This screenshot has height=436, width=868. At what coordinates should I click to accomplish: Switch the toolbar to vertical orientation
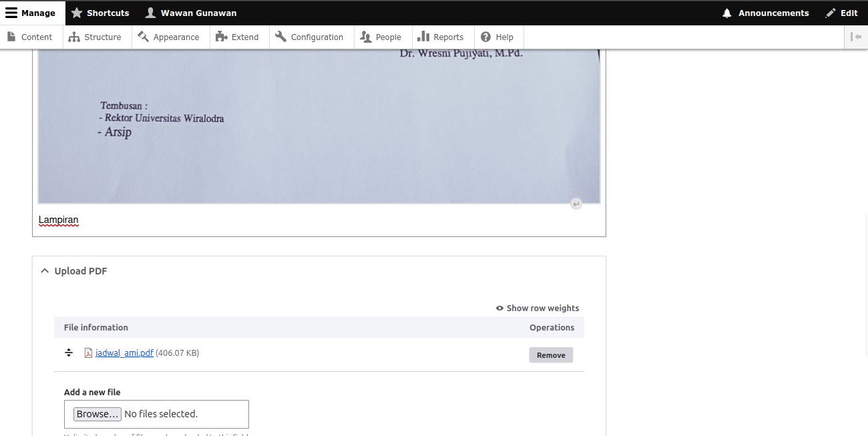pyautogui.click(x=856, y=37)
